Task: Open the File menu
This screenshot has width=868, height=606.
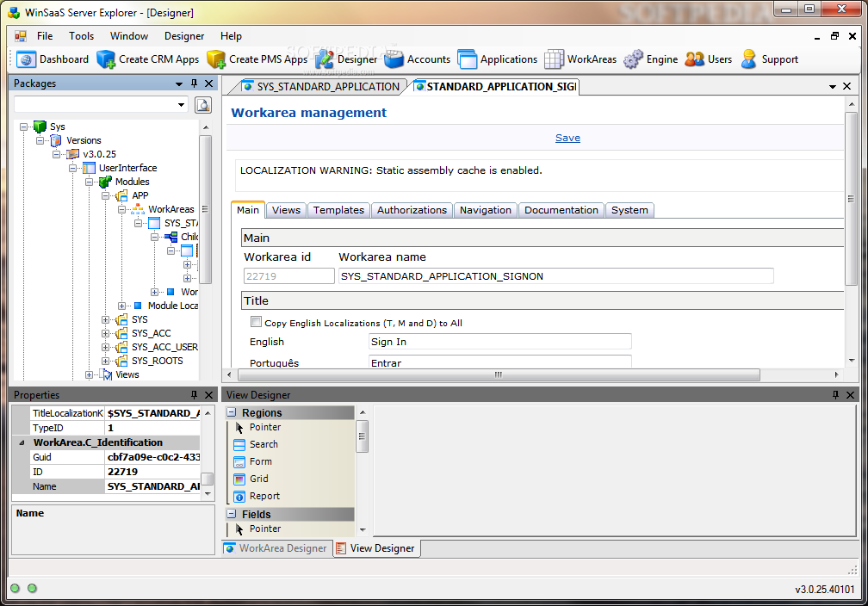Action: [x=45, y=36]
